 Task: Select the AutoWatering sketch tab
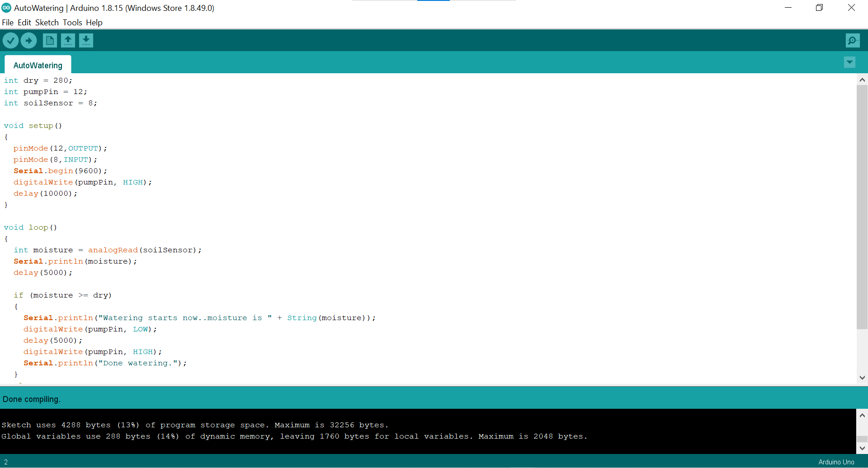38,65
